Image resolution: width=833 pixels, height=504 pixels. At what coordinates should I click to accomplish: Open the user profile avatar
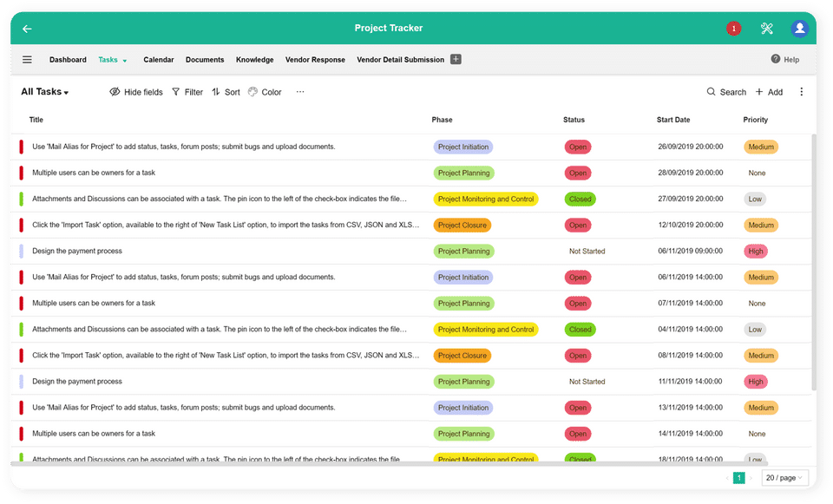click(799, 29)
